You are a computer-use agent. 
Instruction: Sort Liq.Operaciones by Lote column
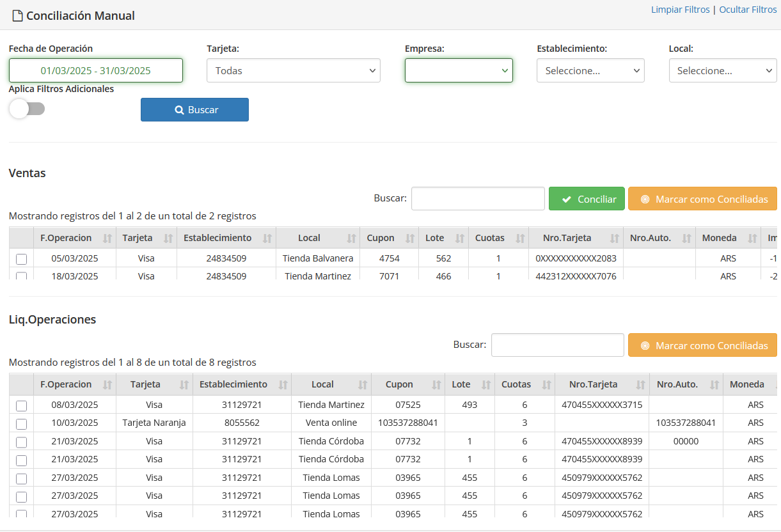coord(469,384)
